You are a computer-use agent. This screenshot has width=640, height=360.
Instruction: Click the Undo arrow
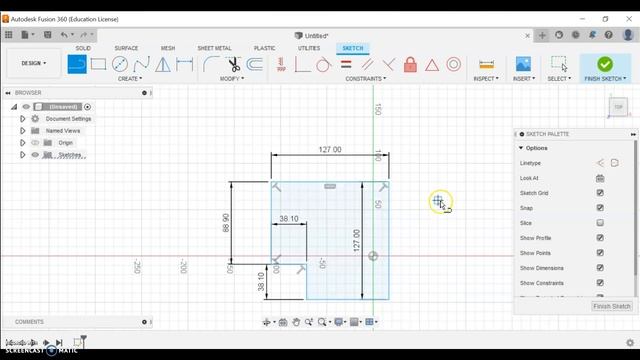pyautogui.click(x=64, y=35)
